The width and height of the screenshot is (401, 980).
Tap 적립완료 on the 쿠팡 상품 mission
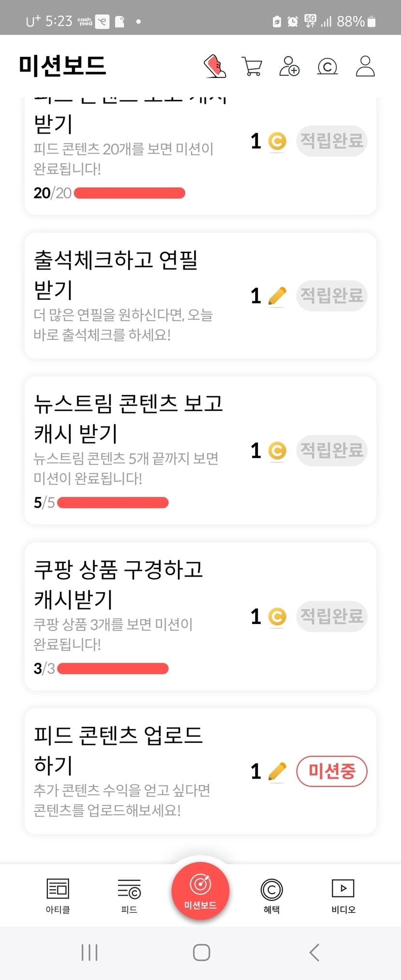332,616
